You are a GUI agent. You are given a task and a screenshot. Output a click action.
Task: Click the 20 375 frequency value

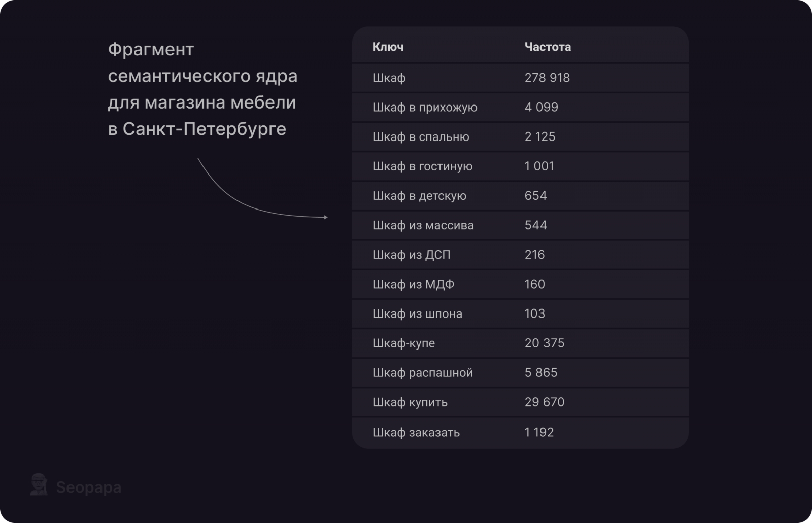point(544,343)
